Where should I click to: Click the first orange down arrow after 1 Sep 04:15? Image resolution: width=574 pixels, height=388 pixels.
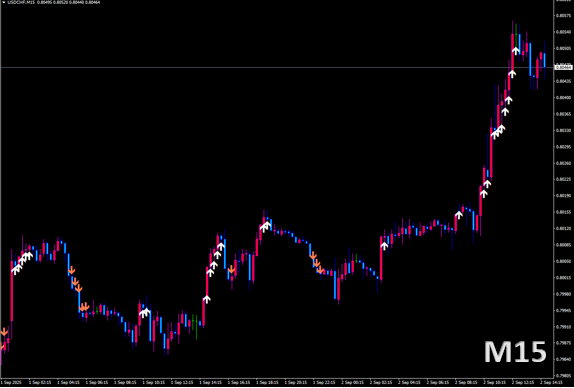tap(71, 270)
